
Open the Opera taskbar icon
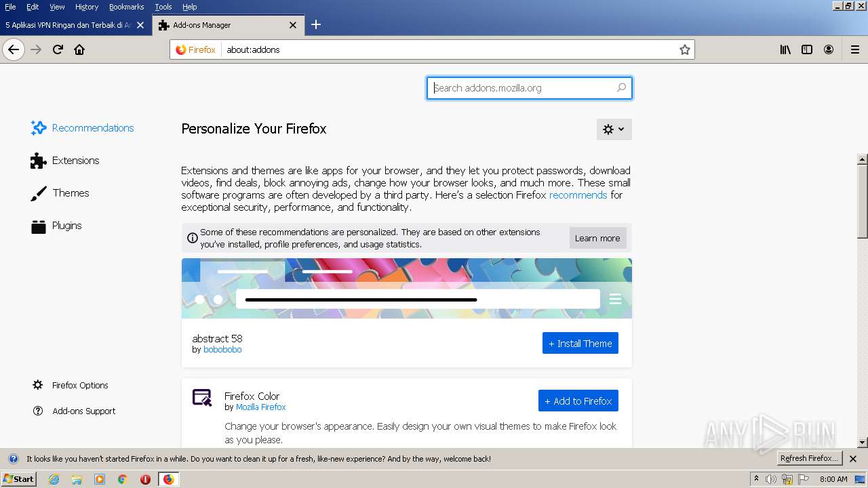[145, 479]
